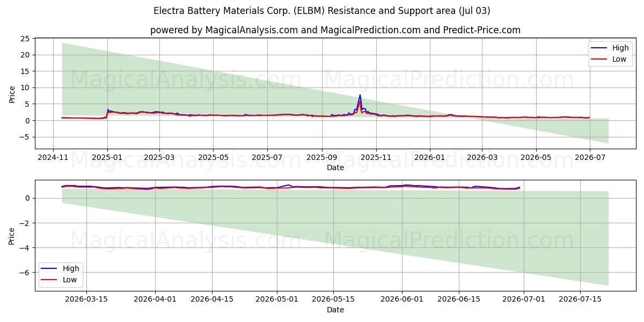Click the '20' price tick on top chart

tap(25, 55)
